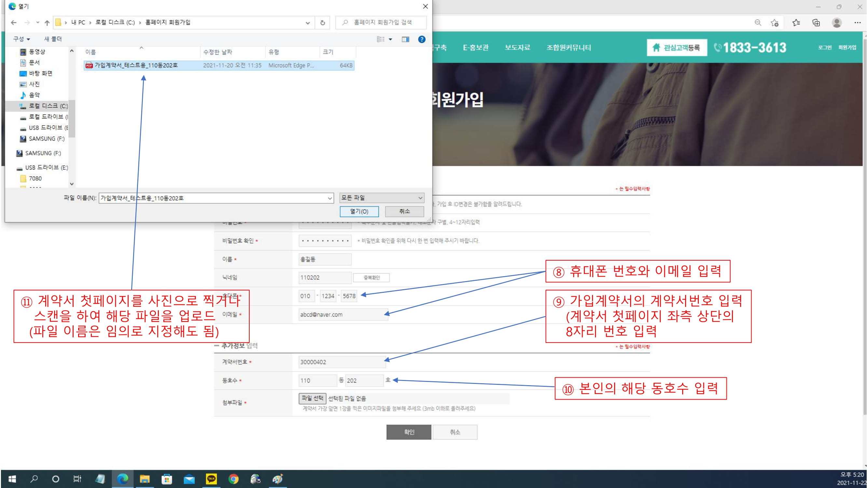Toggle the preview pane icon
Screen dimensions: 868x488
405,39
